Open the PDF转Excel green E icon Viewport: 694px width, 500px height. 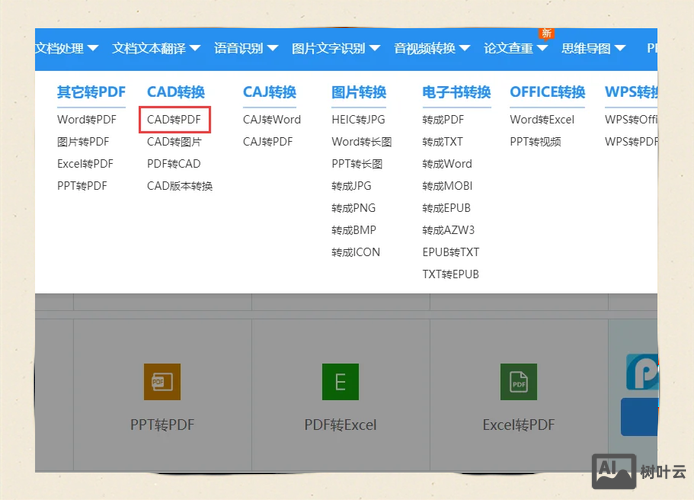pos(340,381)
